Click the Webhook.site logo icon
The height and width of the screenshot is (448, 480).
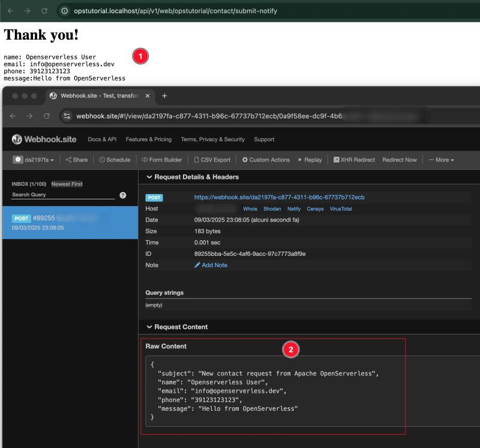click(x=17, y=139)
